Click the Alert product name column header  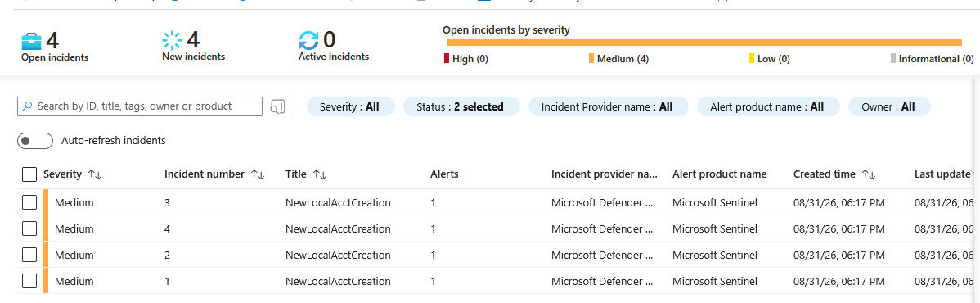[x=719, y=174]
